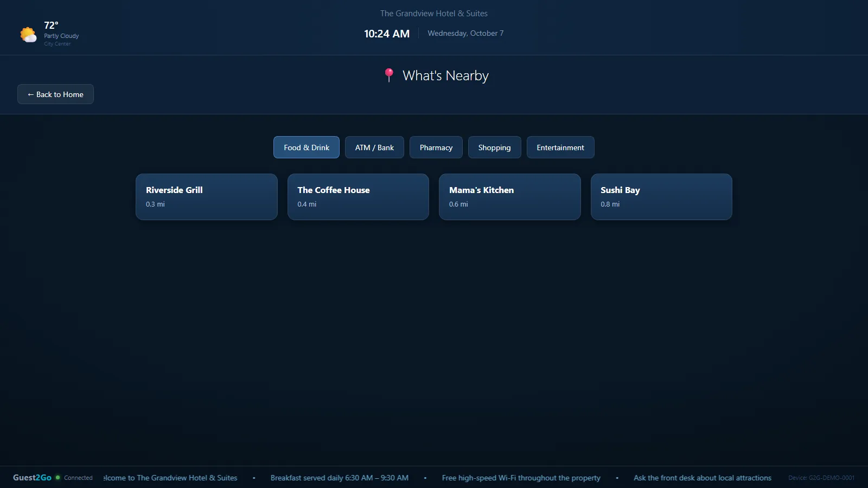
Task: Click The Grandview Hotel & Suites header title
Action: [434, 14]
